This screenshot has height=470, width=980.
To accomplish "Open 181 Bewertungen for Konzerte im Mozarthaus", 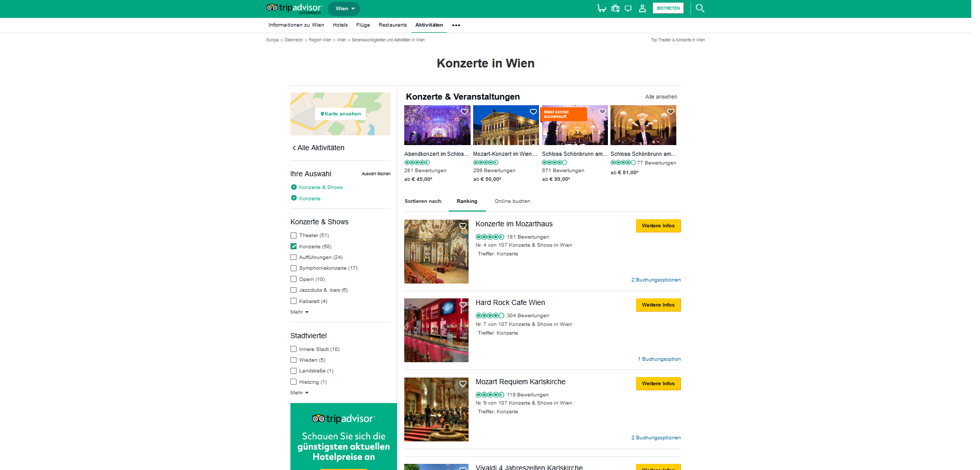I will click(x=528, y=237).
